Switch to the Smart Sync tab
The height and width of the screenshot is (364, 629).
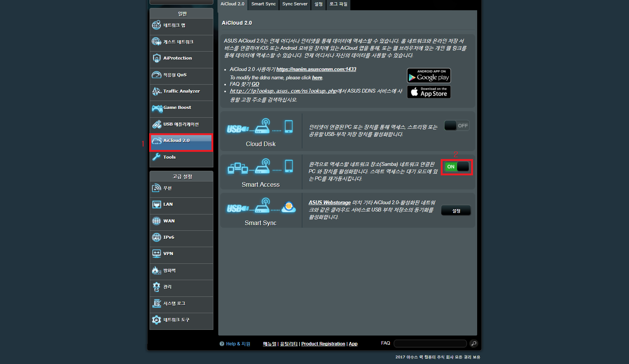(x=263, y=4)
